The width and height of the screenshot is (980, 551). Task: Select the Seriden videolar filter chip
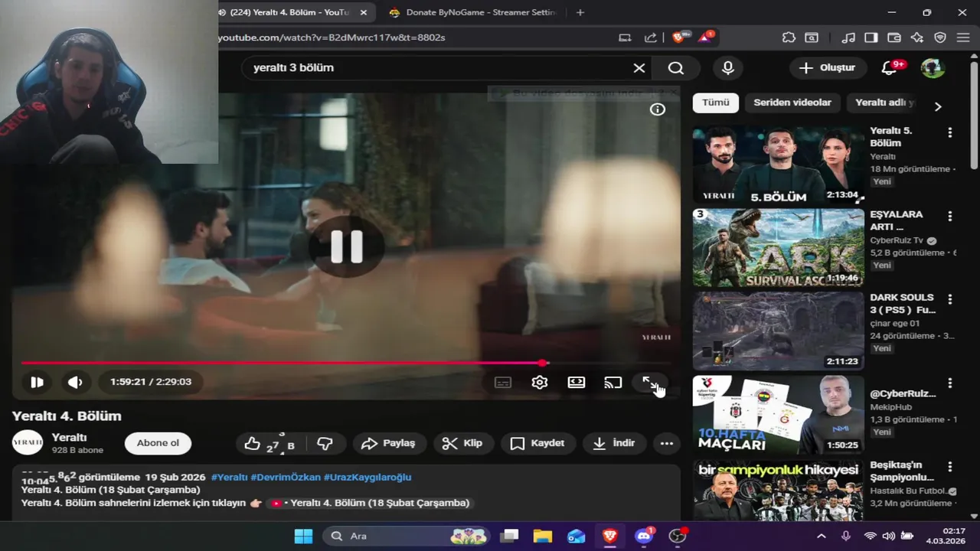tap(792, 103)
